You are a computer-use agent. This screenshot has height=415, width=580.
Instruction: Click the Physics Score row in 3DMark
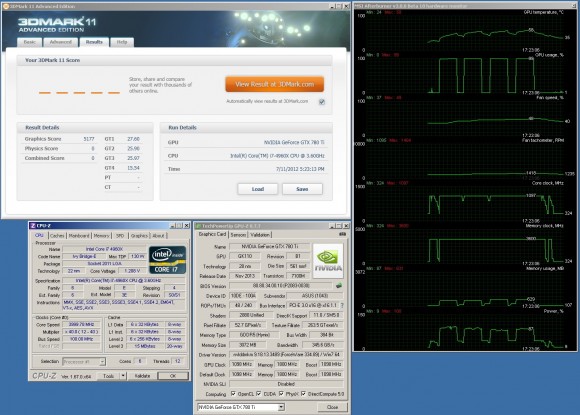(59, 148)
